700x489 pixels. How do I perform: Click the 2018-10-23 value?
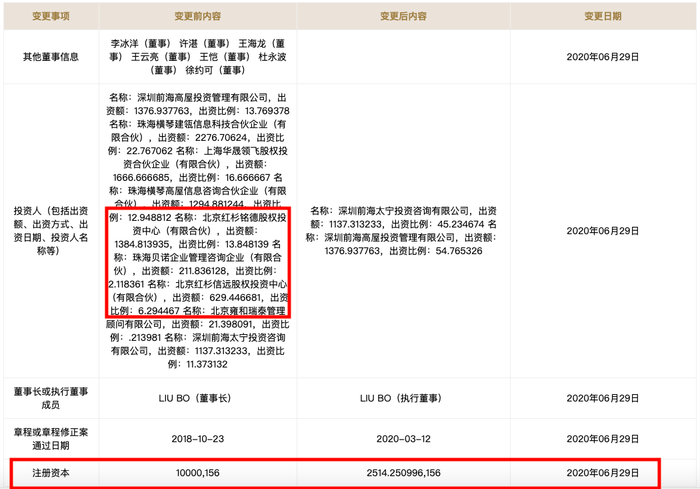198,439
